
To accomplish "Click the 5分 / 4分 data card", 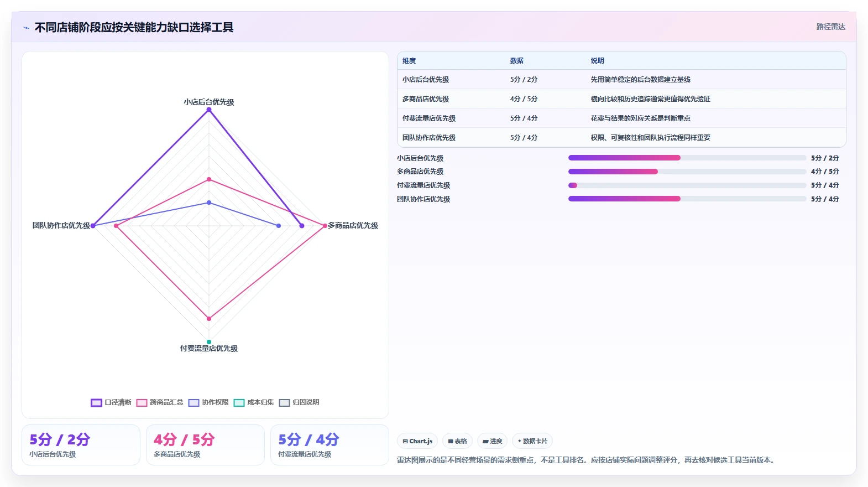I will (330, 445).
